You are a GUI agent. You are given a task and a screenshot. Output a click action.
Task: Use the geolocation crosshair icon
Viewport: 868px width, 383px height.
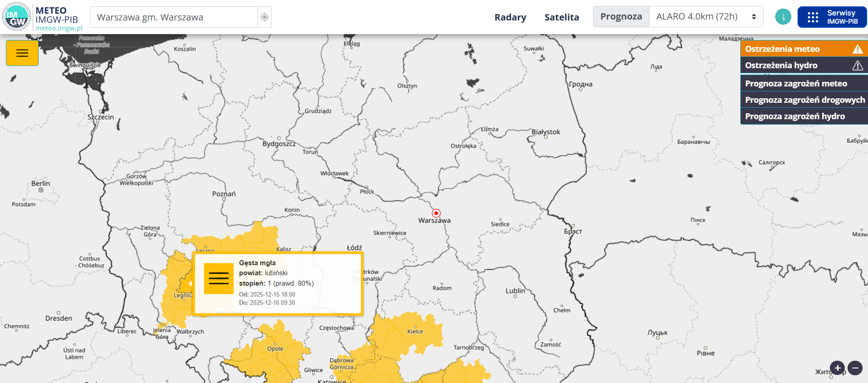264,17
